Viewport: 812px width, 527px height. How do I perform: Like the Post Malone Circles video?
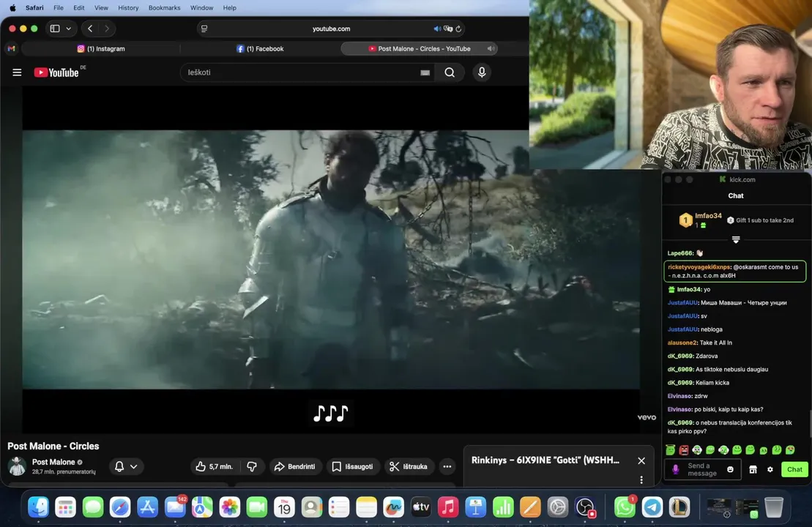[215, 466]
